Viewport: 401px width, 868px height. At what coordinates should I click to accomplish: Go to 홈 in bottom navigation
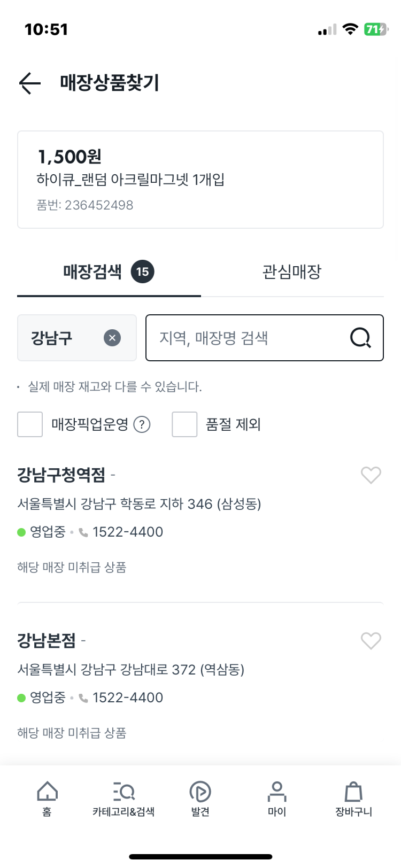pyautogui.click(x=47, y=799)
